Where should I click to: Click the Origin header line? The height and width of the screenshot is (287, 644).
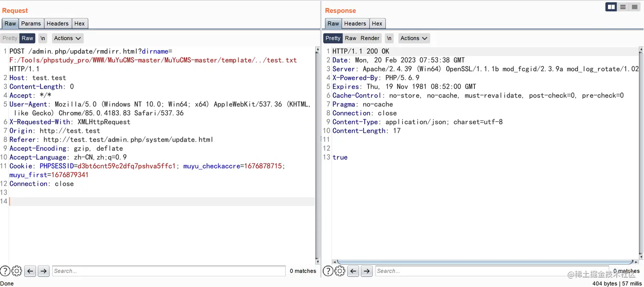point(55,131)
